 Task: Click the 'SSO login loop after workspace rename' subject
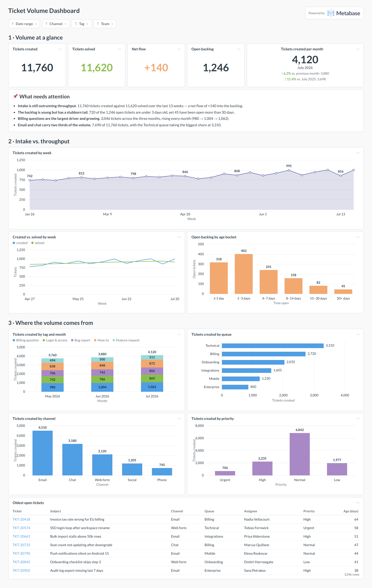click(80, 528)
